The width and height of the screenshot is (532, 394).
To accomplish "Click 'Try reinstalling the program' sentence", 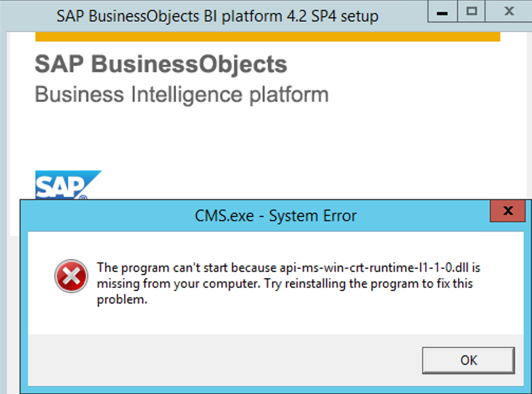I will [x=341, y=284].
